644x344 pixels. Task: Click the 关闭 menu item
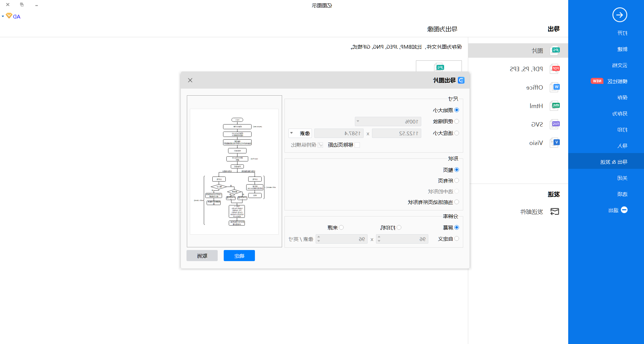[622, 178]
